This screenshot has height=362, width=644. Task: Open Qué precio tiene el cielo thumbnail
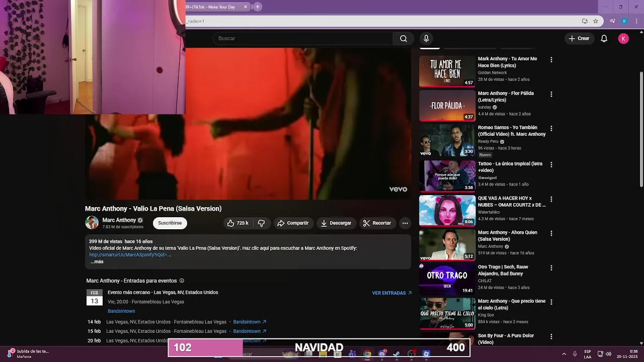[x=447, y=313]
